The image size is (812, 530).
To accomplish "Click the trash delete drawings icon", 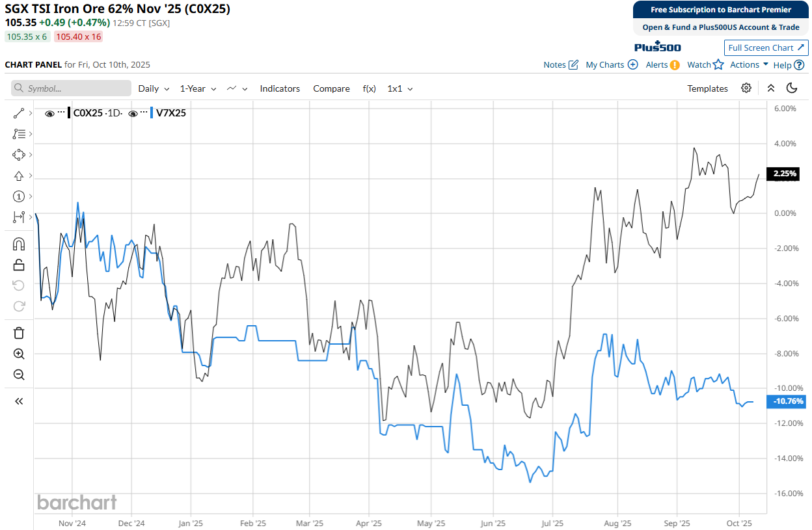I will (x=18, y=333).
